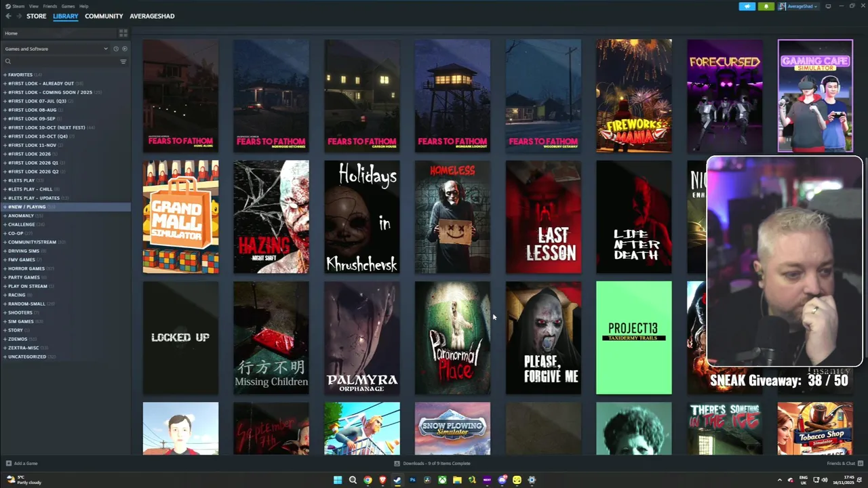Open Xbox app from taskbar

(442, 480)
